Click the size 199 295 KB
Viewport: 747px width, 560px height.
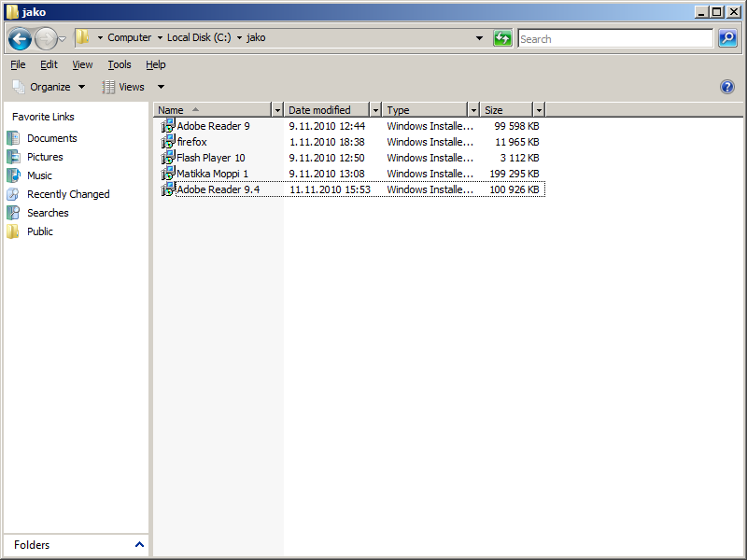click(x=514, y=174)
